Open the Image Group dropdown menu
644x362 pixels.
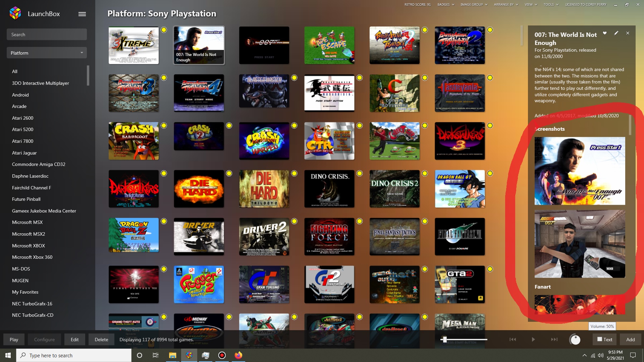[474, 5]
